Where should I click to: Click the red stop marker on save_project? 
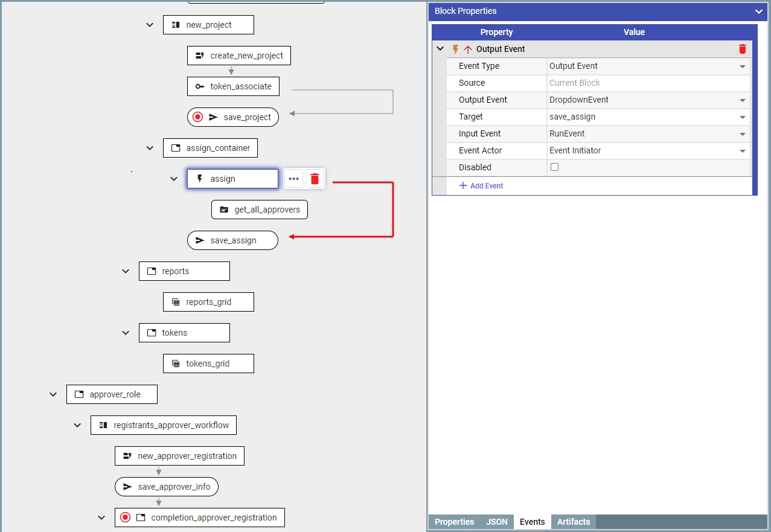pos(197,117)
